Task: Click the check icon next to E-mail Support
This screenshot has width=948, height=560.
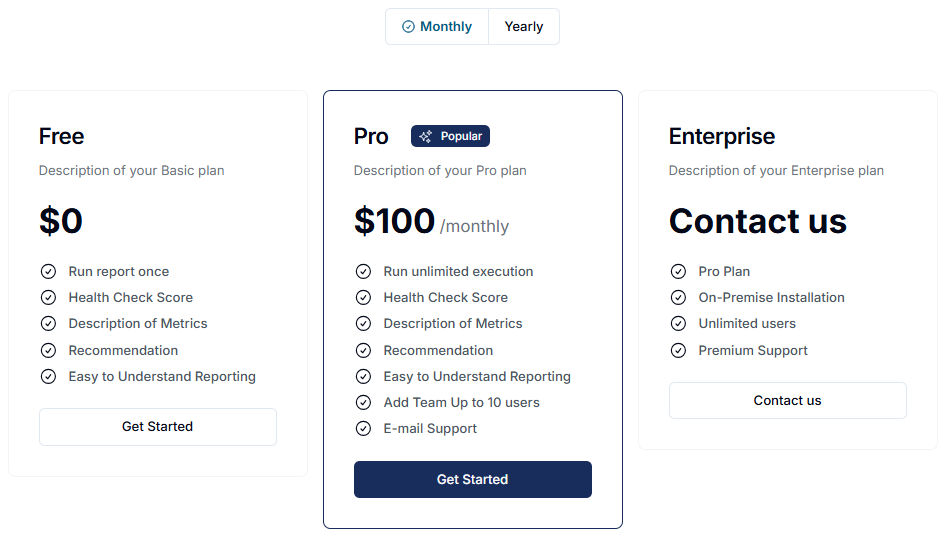Action: click(x=363, y=429)
